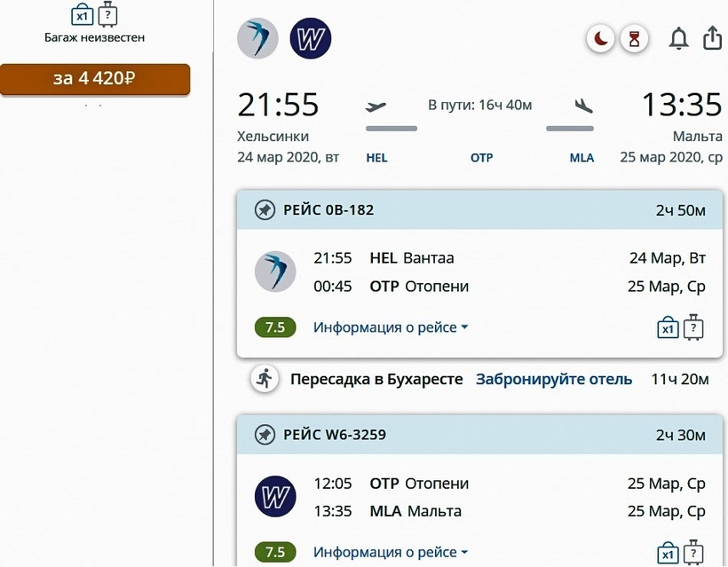Click the arrival time 13:35 in header
The width and height of the screenshot is (728, 567).
point(681,105)
